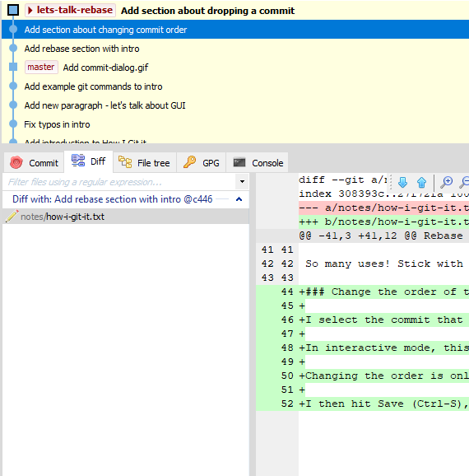Open the GPG tab
This screenshot has width=469, height=476.
pyautogui.click(x=201, y=163)
